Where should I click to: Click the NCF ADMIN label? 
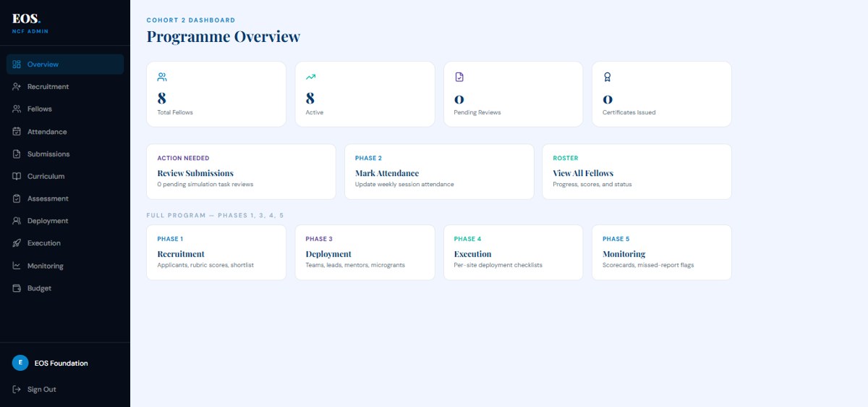[x=30, y=32]
